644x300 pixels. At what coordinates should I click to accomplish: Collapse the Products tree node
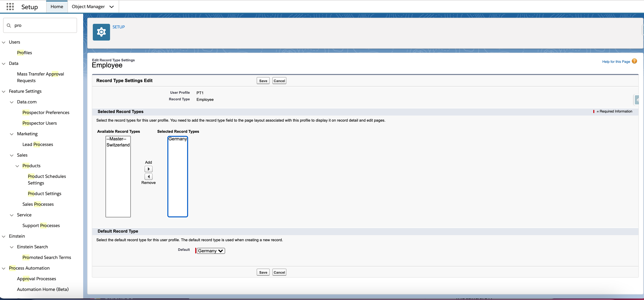coord(17,166)
